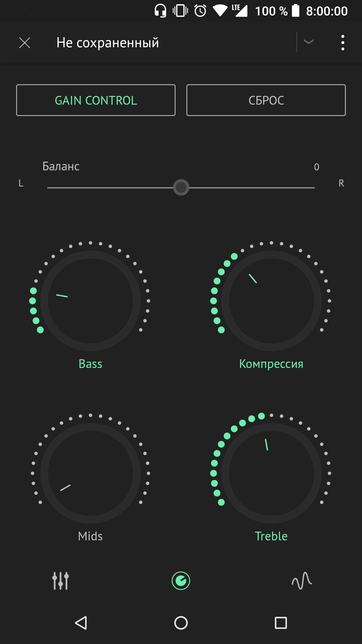Expand the preset dropdown chevron
Image resolution: width=362 pixels, height=644 pixels.
308,42
